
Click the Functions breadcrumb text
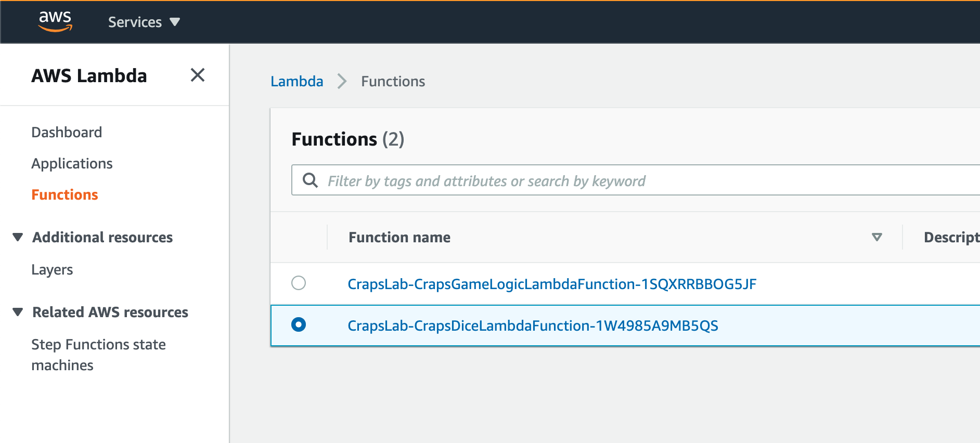(393, 81)
